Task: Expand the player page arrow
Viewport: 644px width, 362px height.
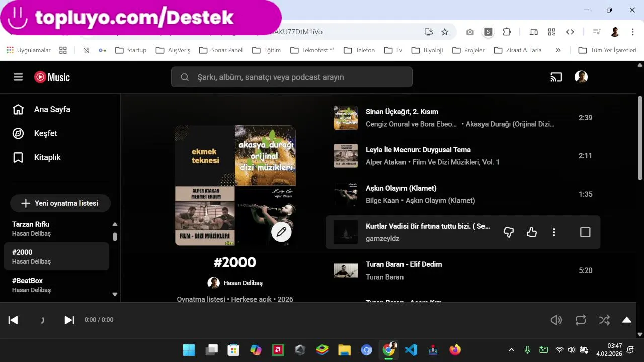Action: click(627, 320)
